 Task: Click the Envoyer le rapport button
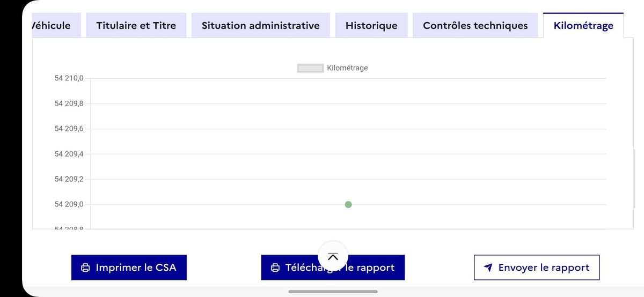(537, 268)
